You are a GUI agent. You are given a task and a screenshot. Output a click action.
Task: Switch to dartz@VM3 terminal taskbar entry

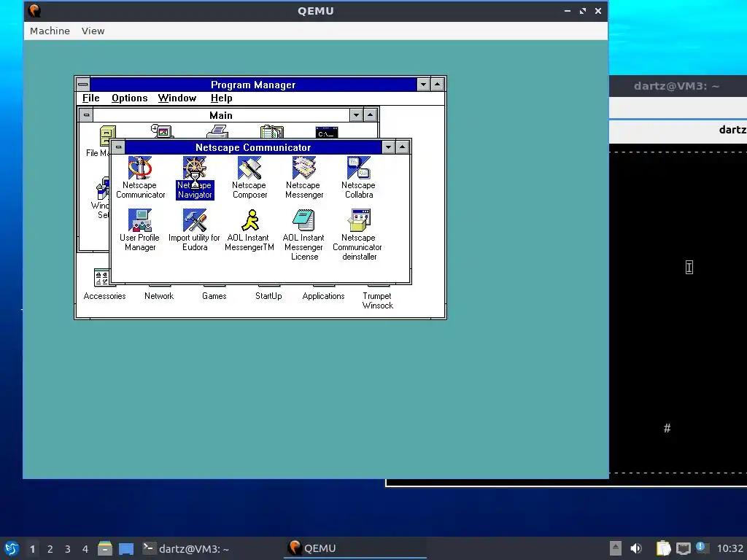186,548
